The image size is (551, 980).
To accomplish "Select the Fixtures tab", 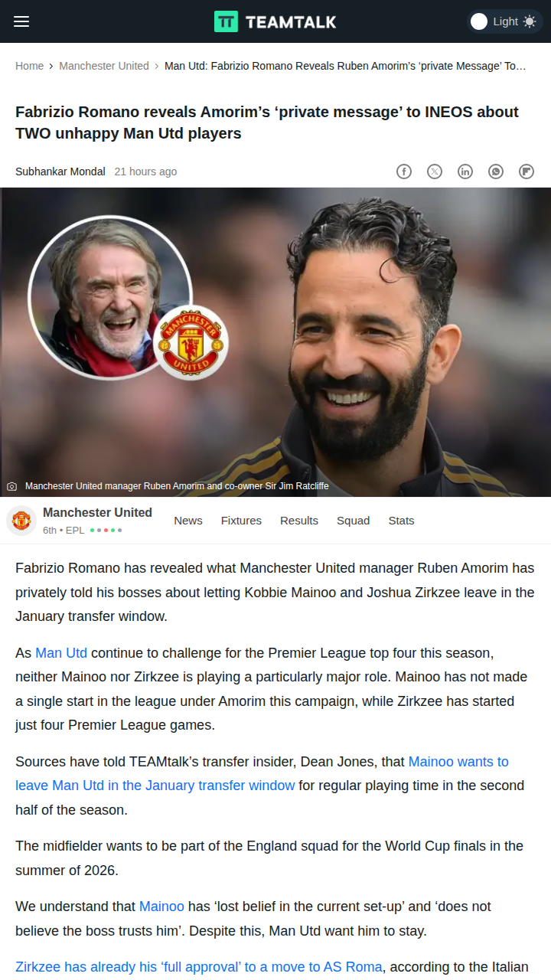I will (241, 521).
